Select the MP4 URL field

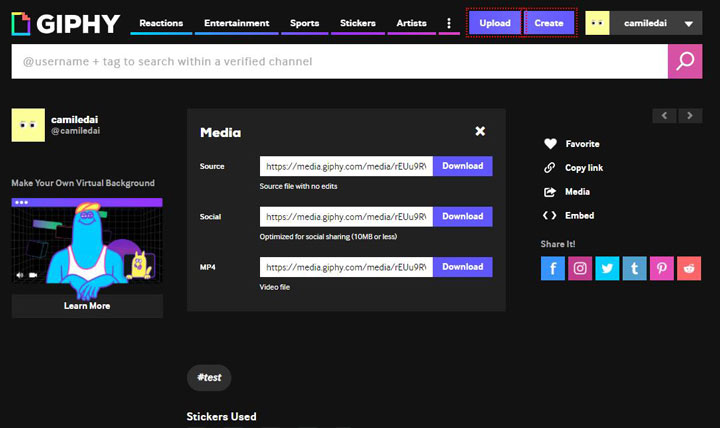point(346,267)
